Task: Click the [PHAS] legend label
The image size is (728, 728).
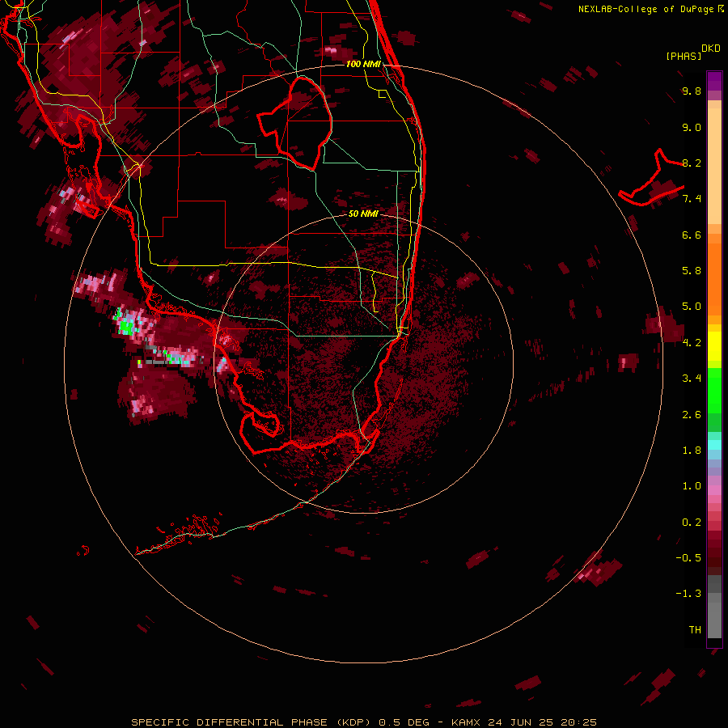Action: [x=683, y=56]
